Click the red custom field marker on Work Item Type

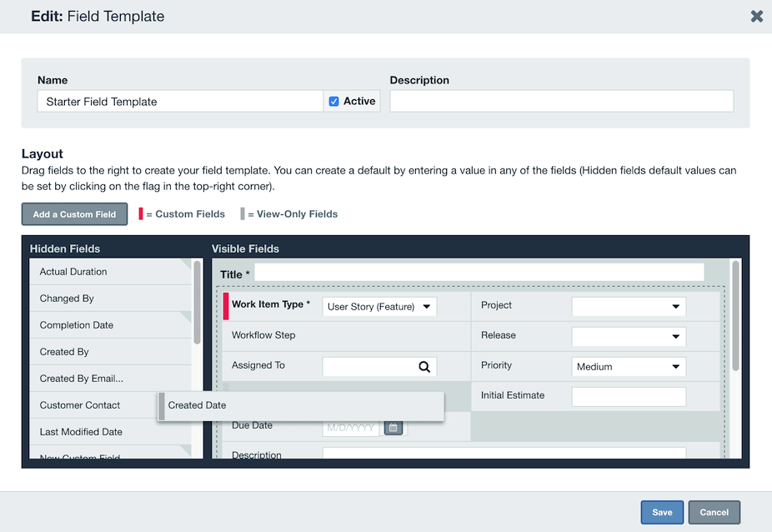226,306
